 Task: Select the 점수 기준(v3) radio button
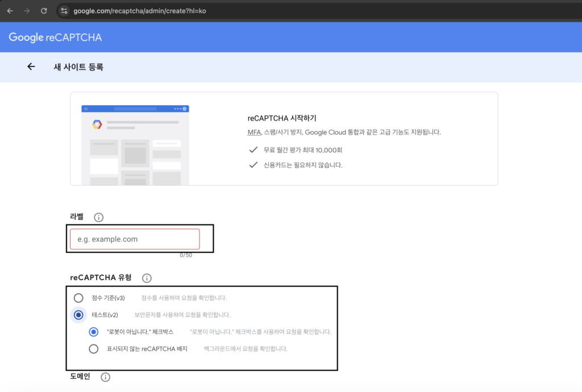coord(78,298)
